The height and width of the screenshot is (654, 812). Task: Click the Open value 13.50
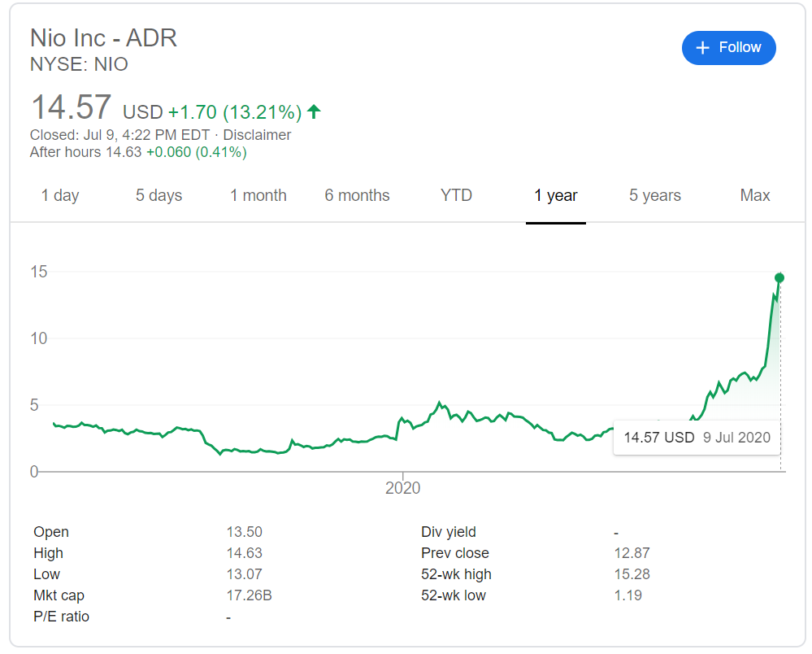[245, 532]
